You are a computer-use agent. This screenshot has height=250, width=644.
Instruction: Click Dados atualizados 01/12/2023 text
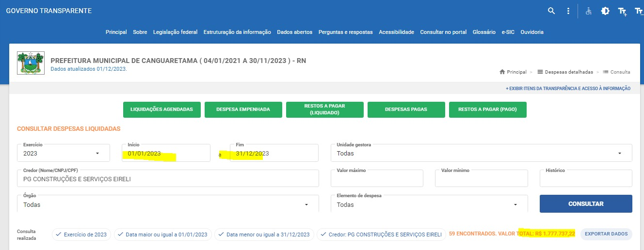tap(89, 69)
